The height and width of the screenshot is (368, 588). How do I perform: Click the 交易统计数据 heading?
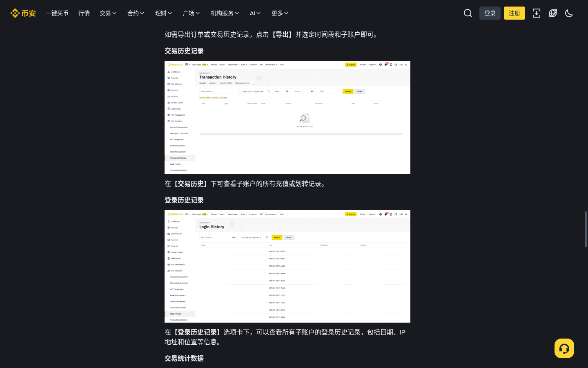184,359
